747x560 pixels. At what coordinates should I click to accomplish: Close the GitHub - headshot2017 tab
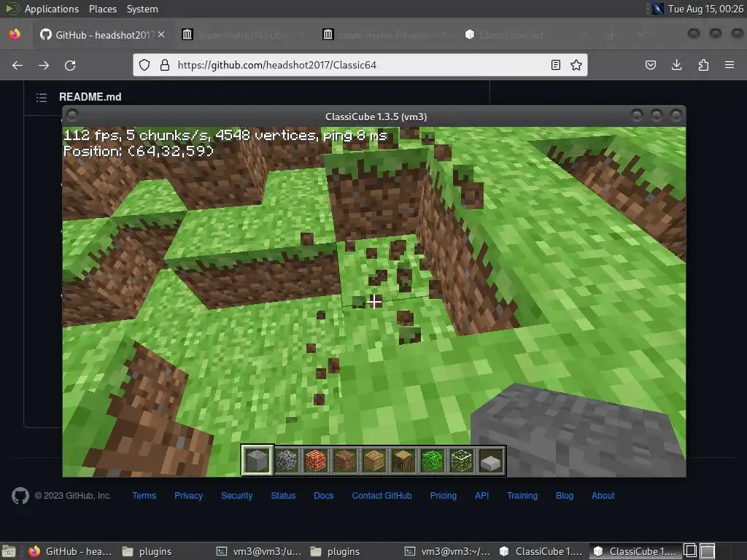tap(161, 34)
